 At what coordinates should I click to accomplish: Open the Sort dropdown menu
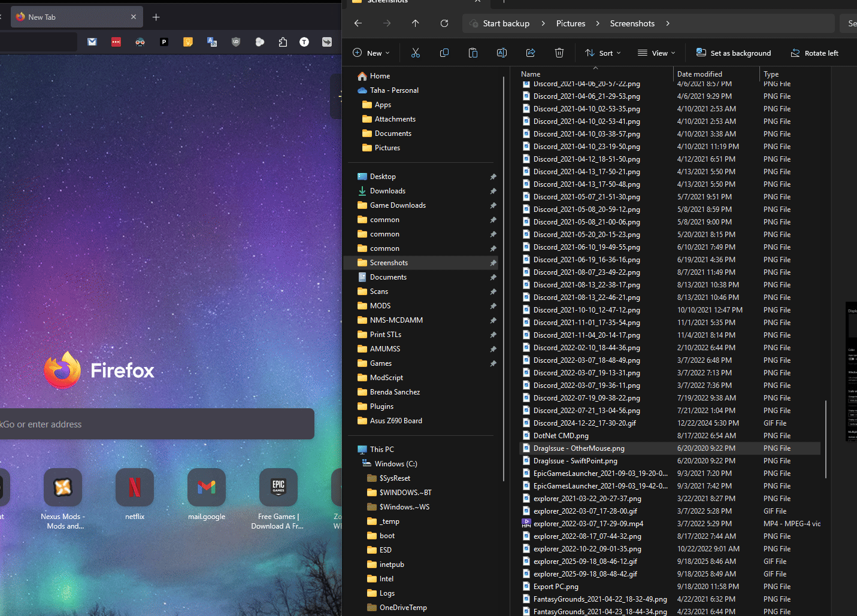(603, 53)
